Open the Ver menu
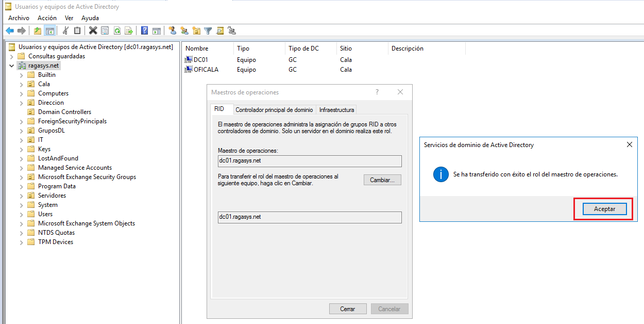Viewport: 644px width, 324px height. 69,18
